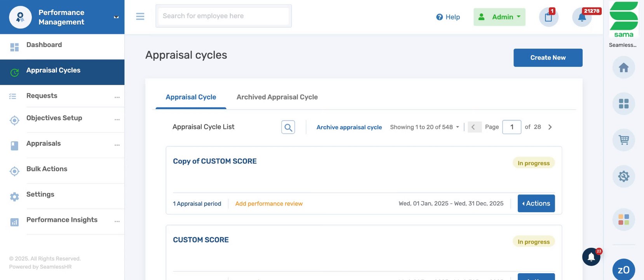Go to home icon in right sidebar
The width and height of the screenshot is (644, 280).
(x=623, y=68)
